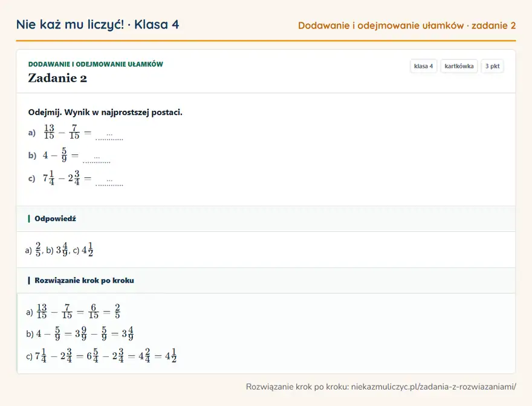Click the step 6/15 in solution a)

pos(93,311)
